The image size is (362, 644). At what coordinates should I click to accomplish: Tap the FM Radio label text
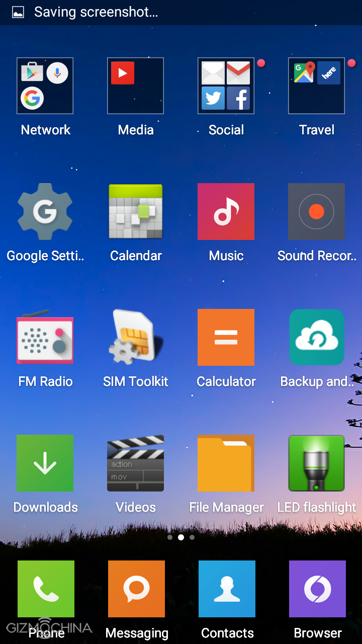tap(46, 381)
